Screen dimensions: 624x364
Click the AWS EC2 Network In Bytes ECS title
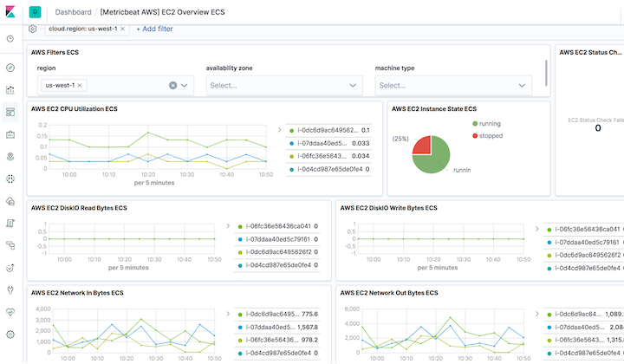tap(77, 293)
